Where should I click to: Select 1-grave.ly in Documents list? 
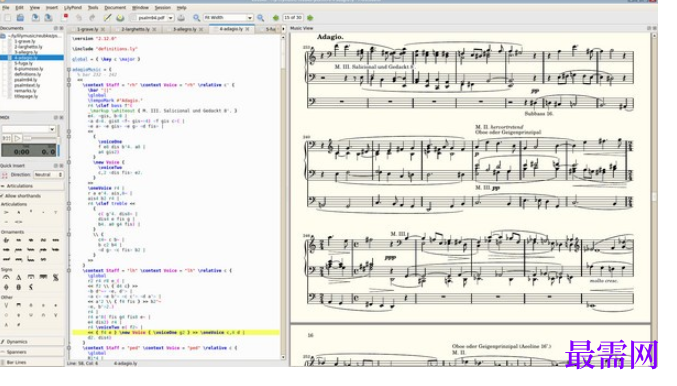pyautogui.click(x=25, y=41)
